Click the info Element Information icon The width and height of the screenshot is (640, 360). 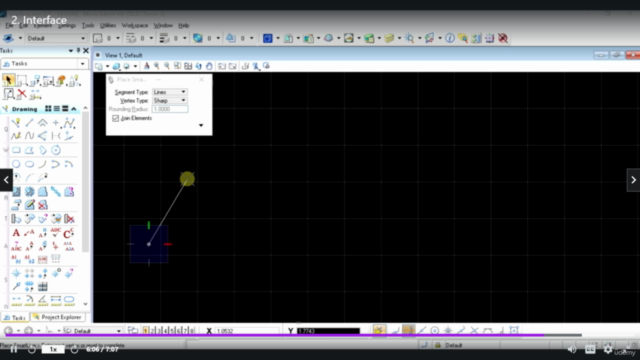(x=450, y=38)
